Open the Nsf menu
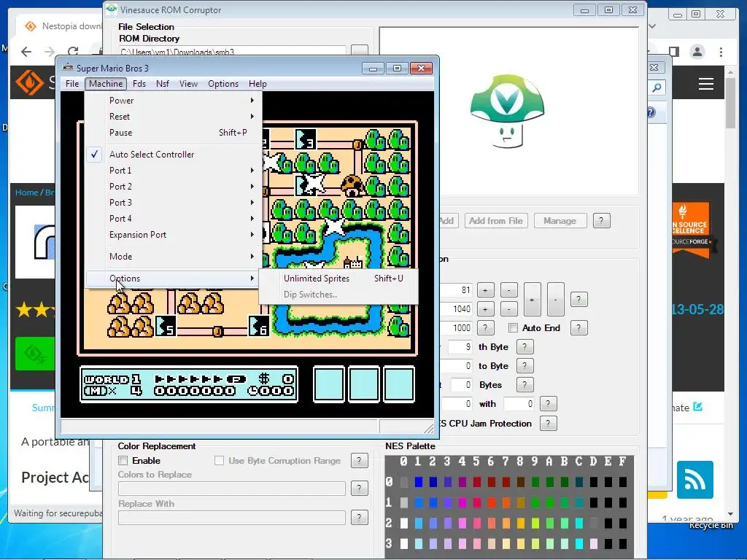This screenshot has width=747, height=560. (x=163, y=84)
